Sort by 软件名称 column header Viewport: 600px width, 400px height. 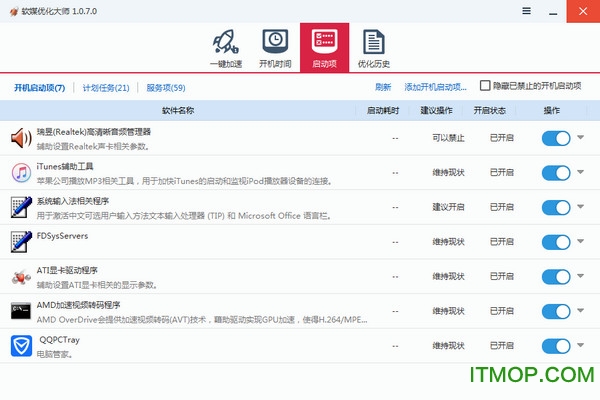(x=178, y=111)
